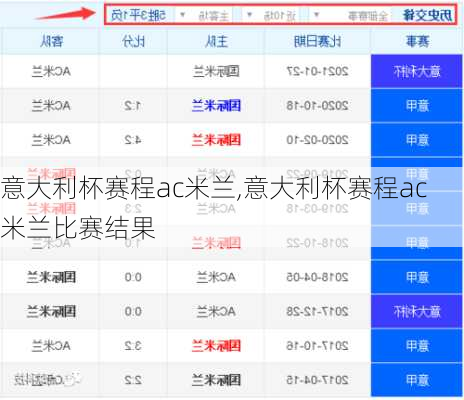Select 意大利杯 tag in the 2021-01-27 row
Screen dimensions: 464x400
click(x=417, y=71)
